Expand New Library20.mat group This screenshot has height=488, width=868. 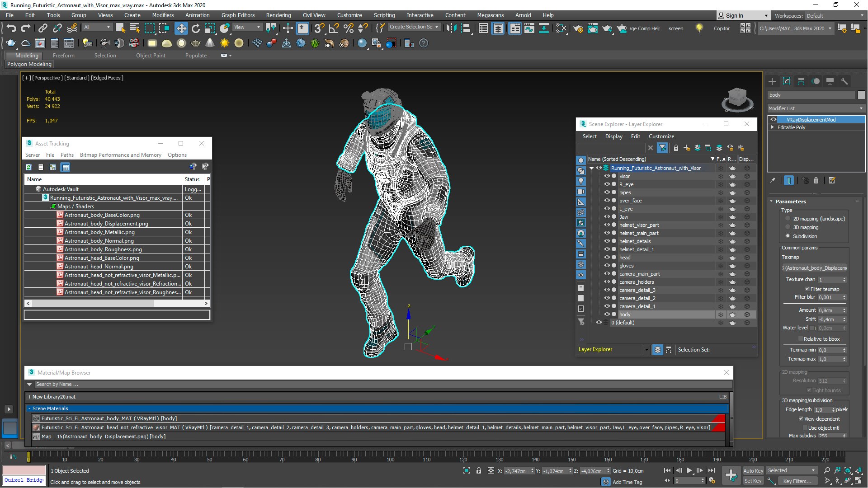[29, 397]
